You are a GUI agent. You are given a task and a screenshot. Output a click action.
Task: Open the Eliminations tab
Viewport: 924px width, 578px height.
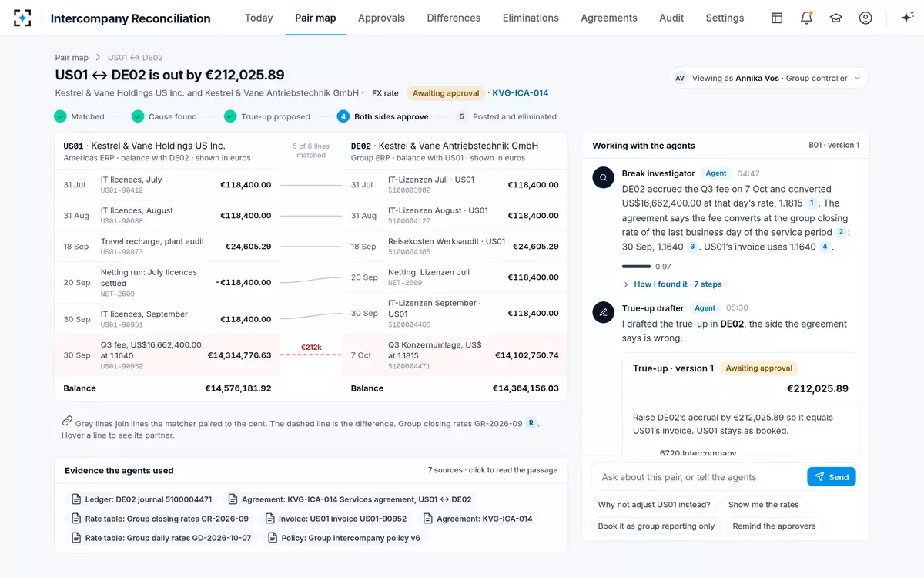pyautogui.click(x=531, y=18)
